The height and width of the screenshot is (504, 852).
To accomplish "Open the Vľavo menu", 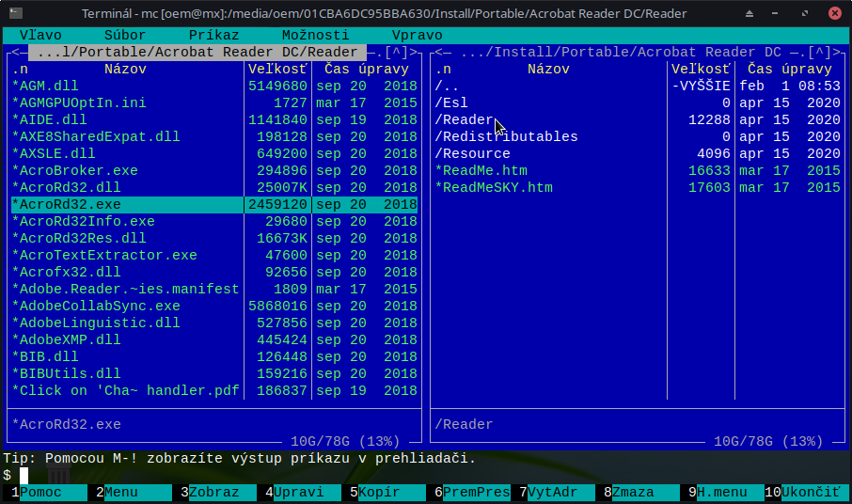I will [x=40, y=36].
